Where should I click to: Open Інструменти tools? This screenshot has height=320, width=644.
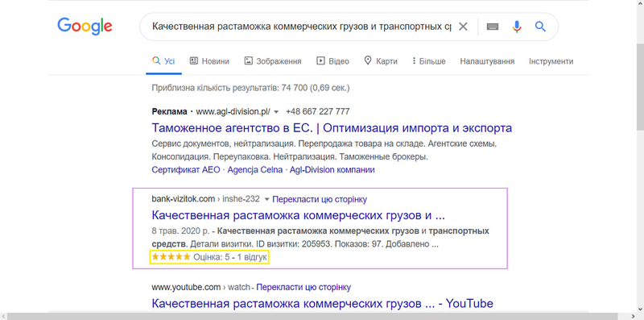tap(551, 61)
